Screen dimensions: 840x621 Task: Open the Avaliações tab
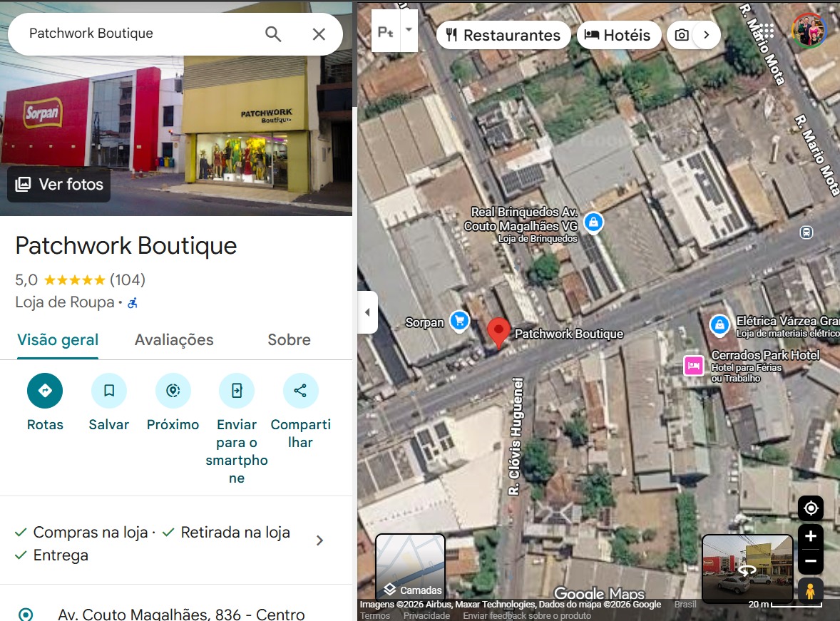point(174,339)
